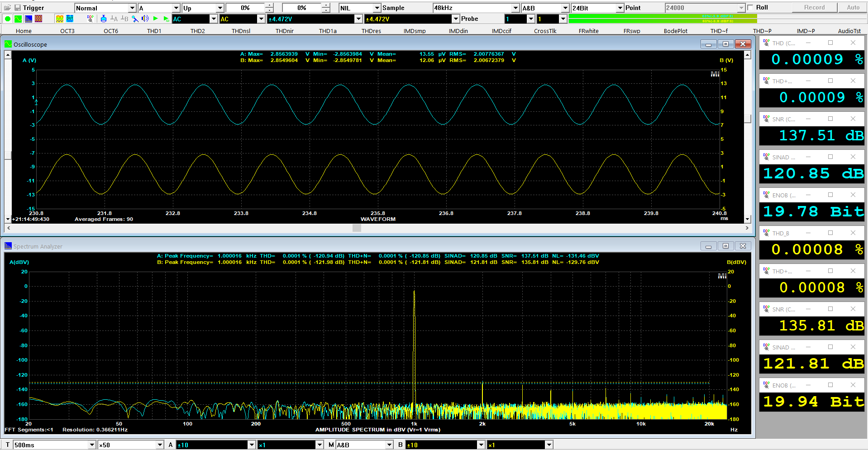Click the DDP icon of SINAD 120.85 dB panel
This screenshot has height=450, width=868.
(x=766, y=157)
